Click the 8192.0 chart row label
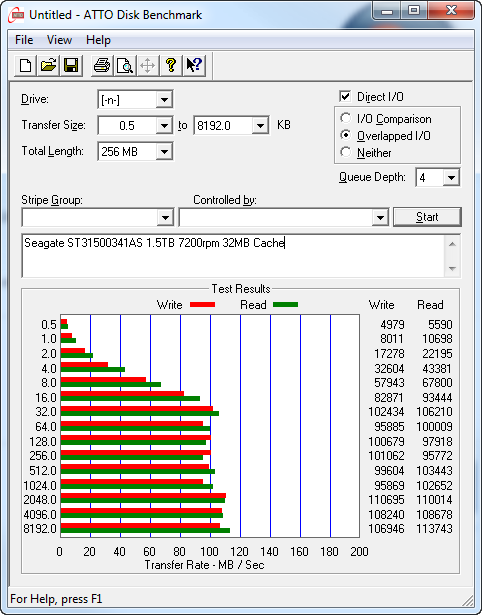The width and height of the screenshot is (482, 615). 40,529
